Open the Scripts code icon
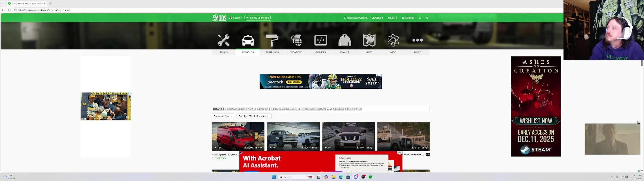 [320, 40]
